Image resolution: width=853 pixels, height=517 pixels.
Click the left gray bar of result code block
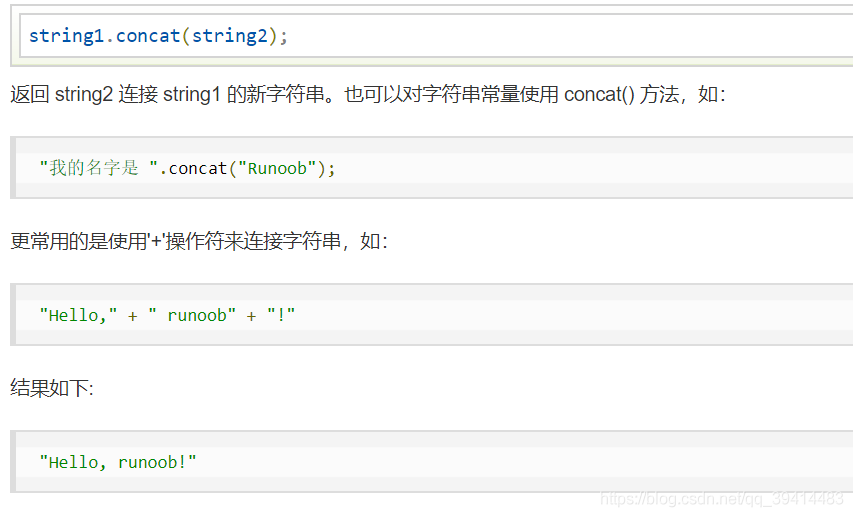[13, 461]
